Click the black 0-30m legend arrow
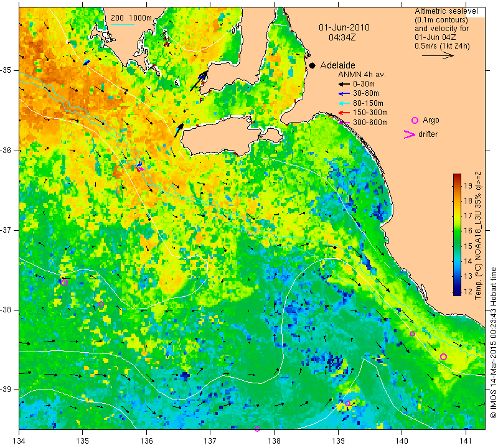The height and width of the screenshot is (448, 498). tap(344, 84)
